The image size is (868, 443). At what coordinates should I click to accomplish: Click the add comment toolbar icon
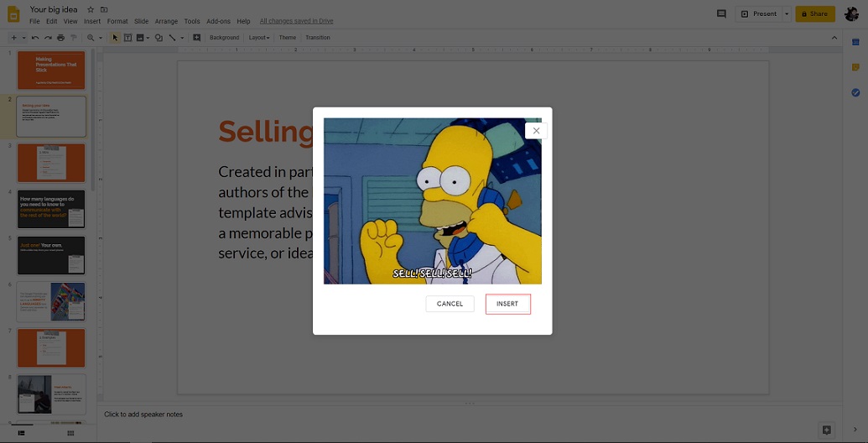(196, 38)
